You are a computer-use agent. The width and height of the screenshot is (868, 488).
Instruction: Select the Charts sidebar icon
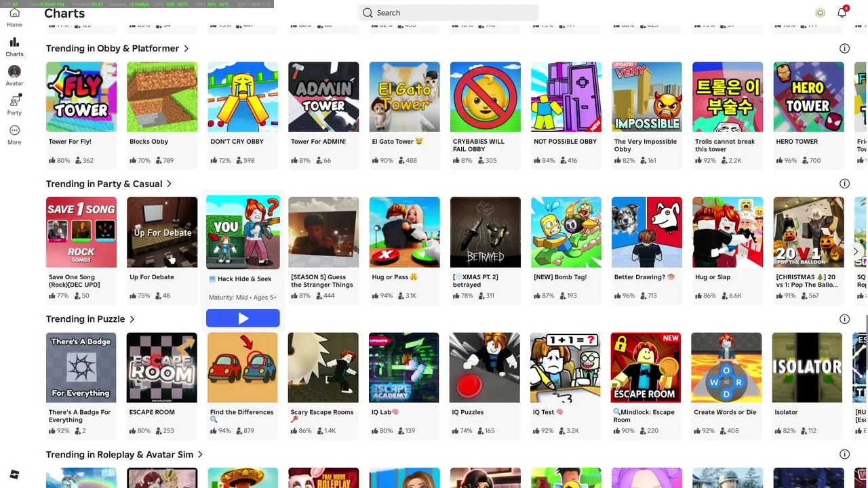(14, 47)
